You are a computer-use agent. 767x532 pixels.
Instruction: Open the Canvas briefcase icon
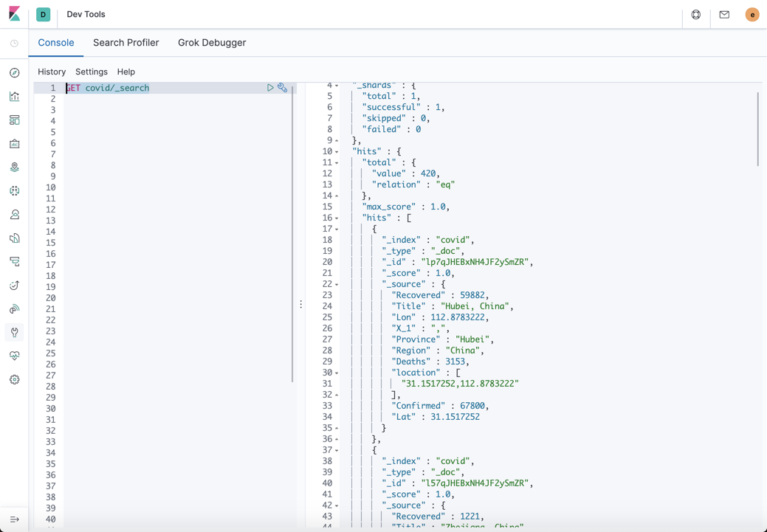[14, 143]
